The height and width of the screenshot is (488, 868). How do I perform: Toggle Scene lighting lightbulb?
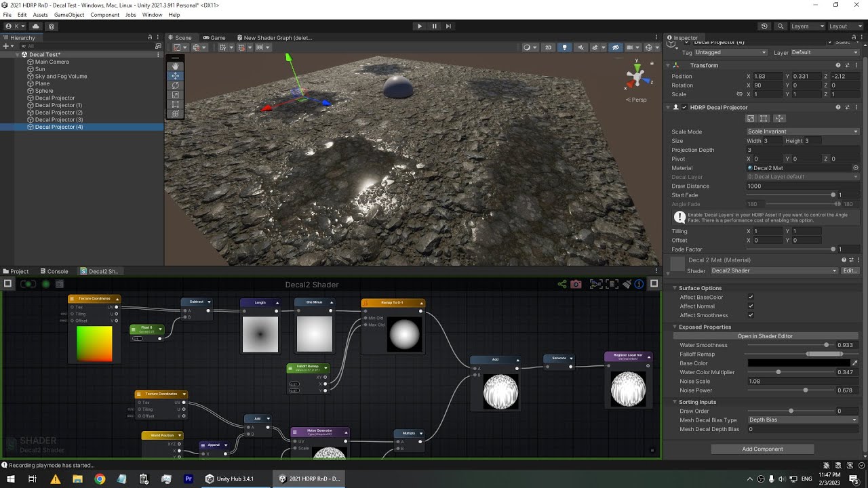pos(564,47)
